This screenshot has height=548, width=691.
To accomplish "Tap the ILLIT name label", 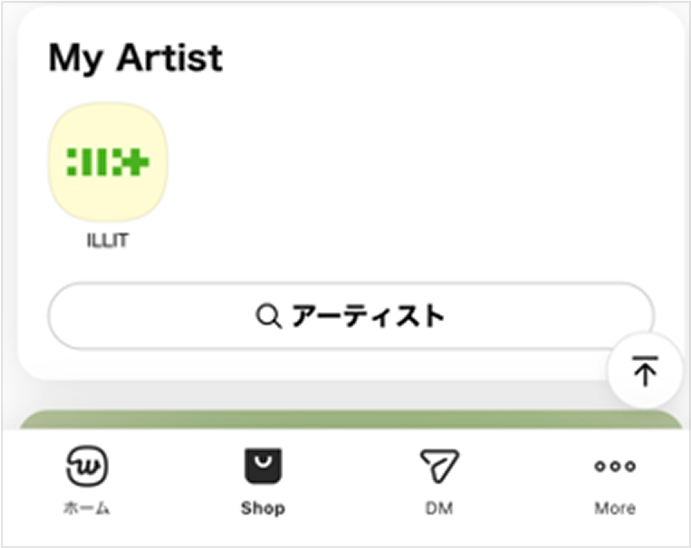I will coord(108,241).
